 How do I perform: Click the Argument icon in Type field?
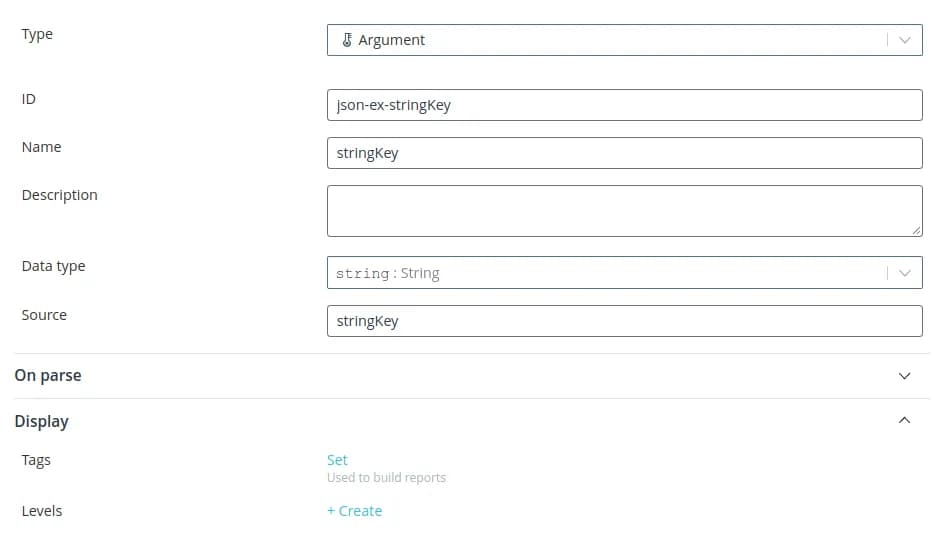347,40
